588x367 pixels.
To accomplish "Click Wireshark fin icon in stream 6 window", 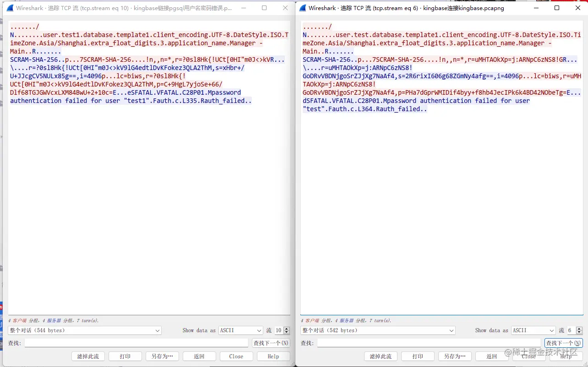I will click(x=302, y=8).
